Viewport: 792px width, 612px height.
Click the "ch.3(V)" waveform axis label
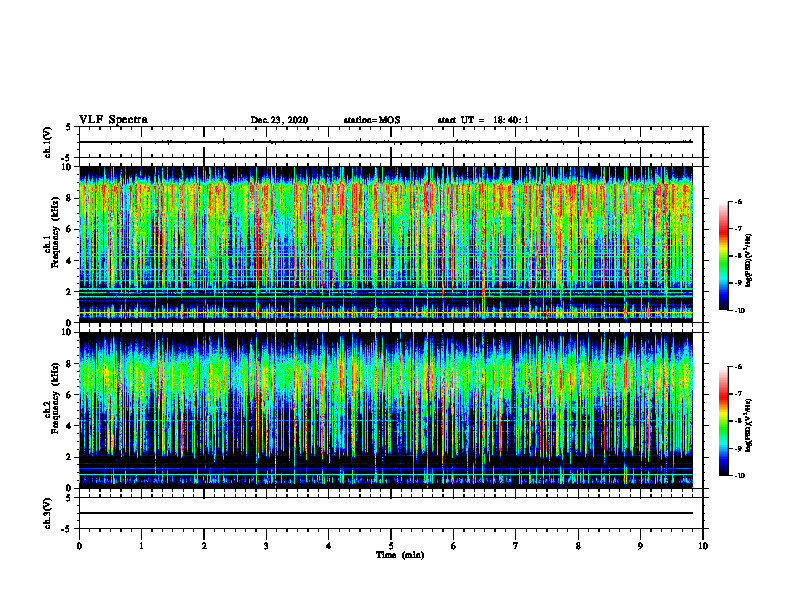47,513
